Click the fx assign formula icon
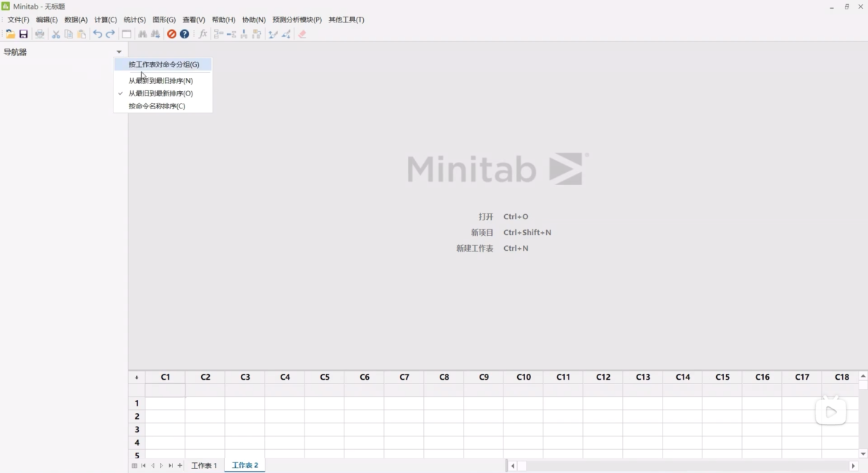The image size is (868, 473). (x=203, y=34)
